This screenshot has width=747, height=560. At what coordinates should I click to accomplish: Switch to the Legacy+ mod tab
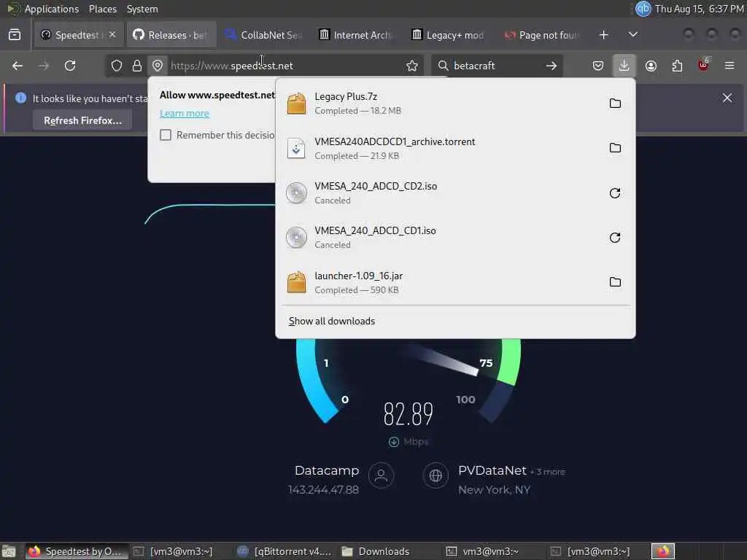point(450,35)
